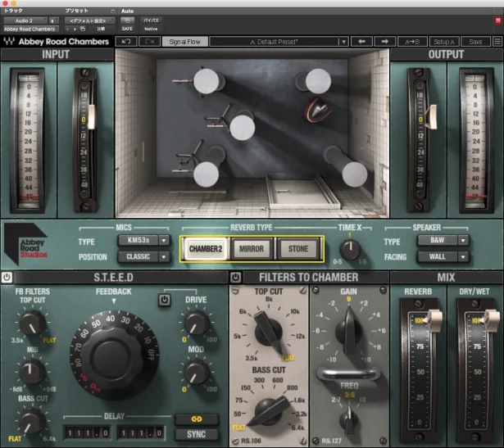
Task: Click the Waves logo icon
Action: tap(9, 42)
